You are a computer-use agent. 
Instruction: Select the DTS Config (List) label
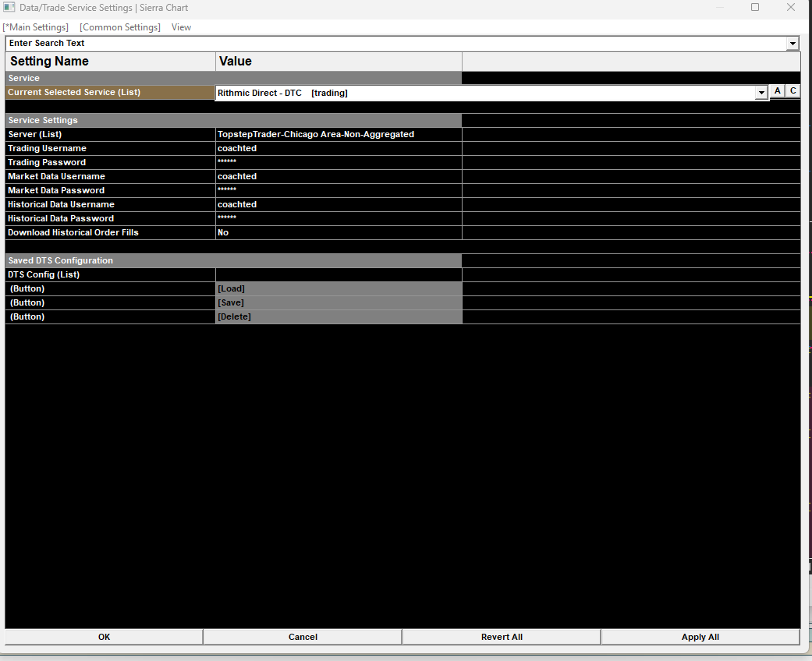tap(44, 274)
